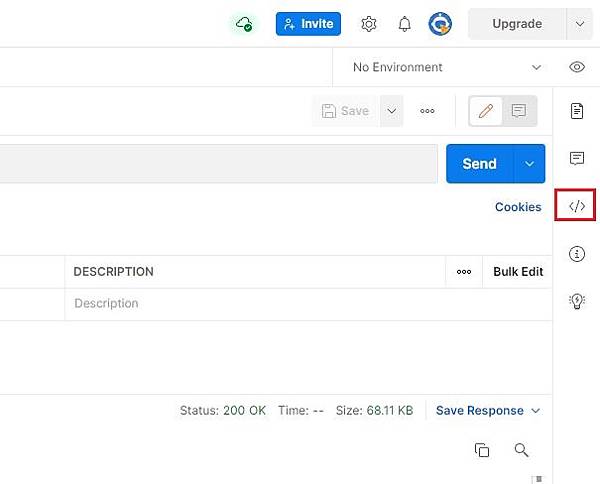Click the Save button
The width and height of the screenshot is (600, 484).
[x=346, y=111]
